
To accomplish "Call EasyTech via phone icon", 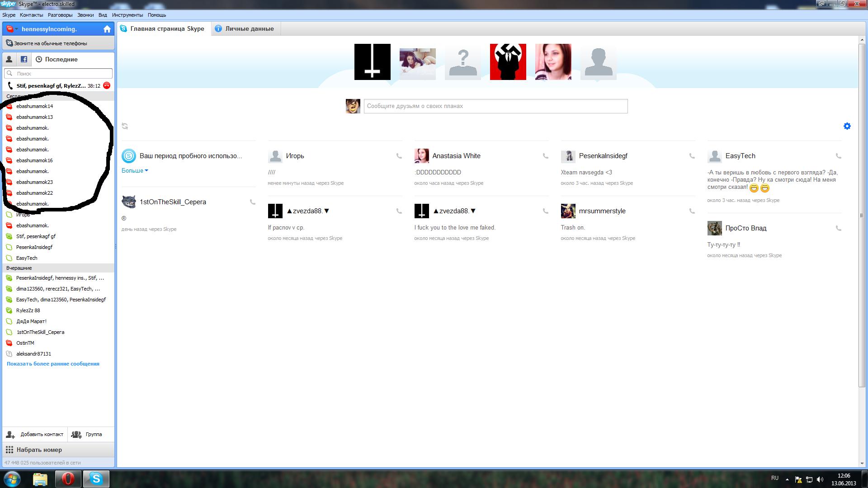I will pos(838,156).
